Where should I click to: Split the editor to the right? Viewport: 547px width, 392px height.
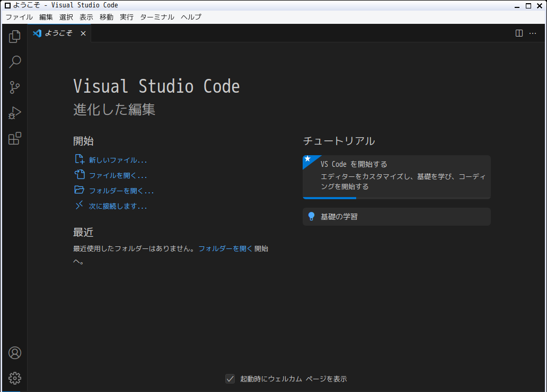519,33
